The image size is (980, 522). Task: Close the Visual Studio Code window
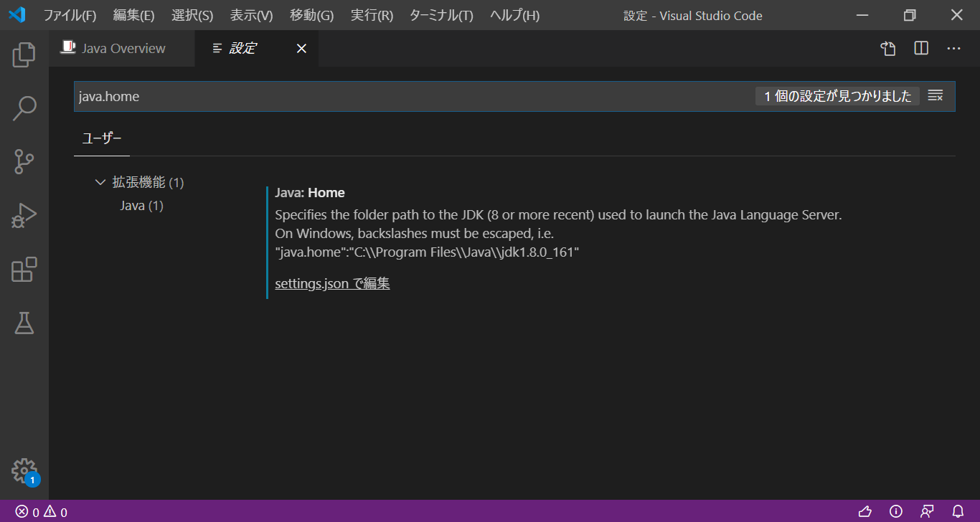click(x=957, y=15)
